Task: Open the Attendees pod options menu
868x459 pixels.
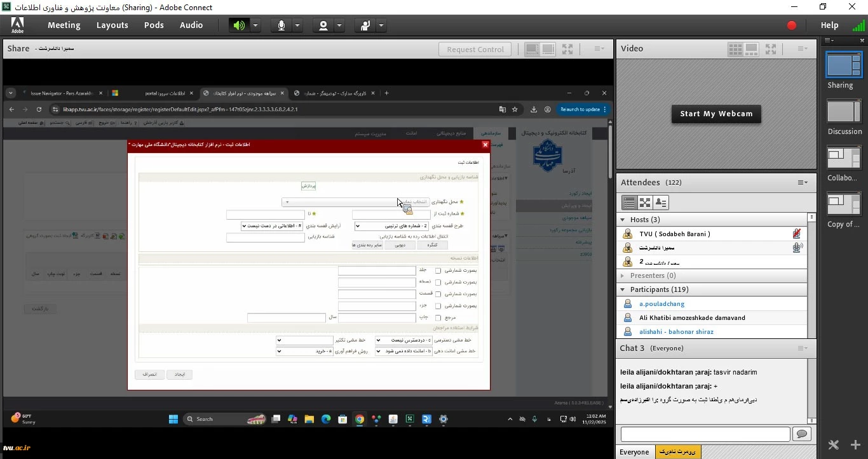Action: click(x=803, y=183)
